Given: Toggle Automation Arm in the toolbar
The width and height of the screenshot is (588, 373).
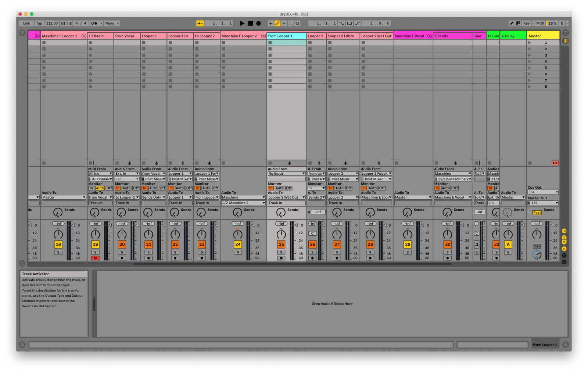Looking at the screenshot, I should click(277, 23).
